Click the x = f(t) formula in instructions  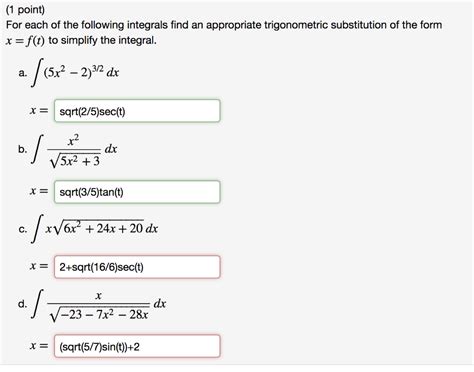25,41
